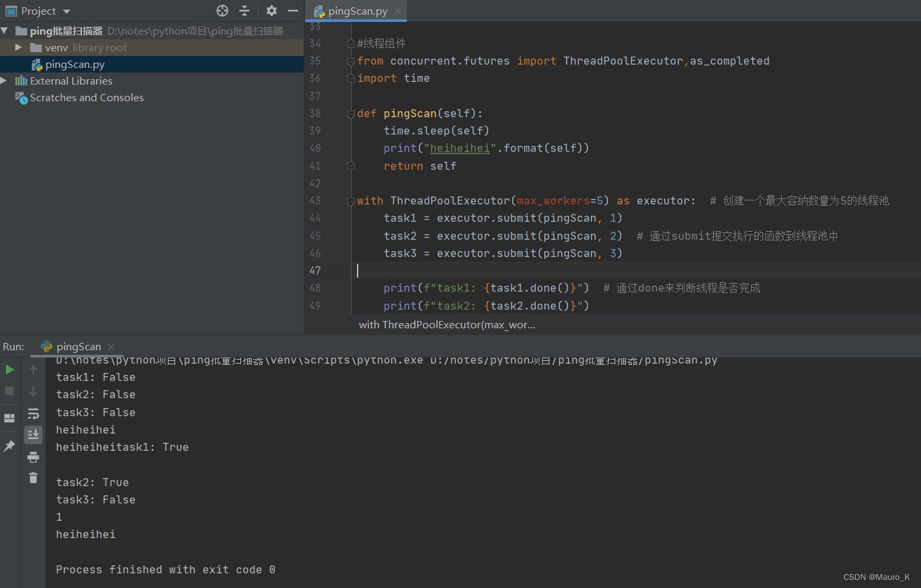The height and width of the screenshot is (588, 921).
Task: Fold the with statement at line 43
Action: coord(351,201)
